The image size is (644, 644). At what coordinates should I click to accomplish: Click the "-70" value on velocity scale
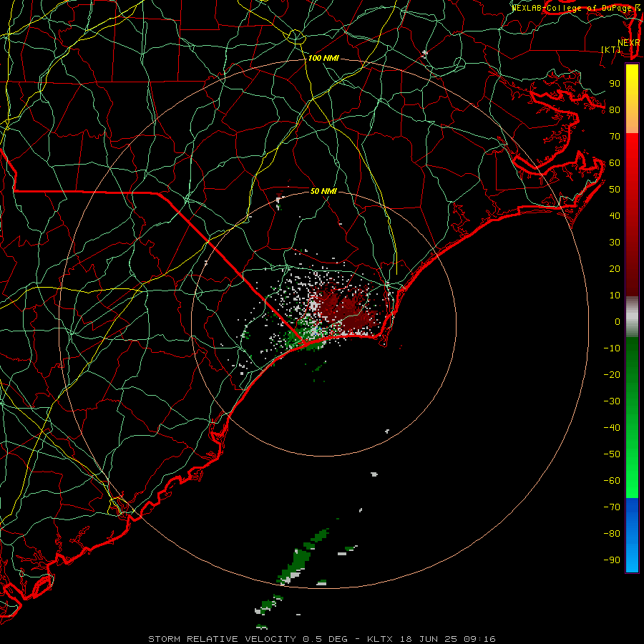(612, 507)
